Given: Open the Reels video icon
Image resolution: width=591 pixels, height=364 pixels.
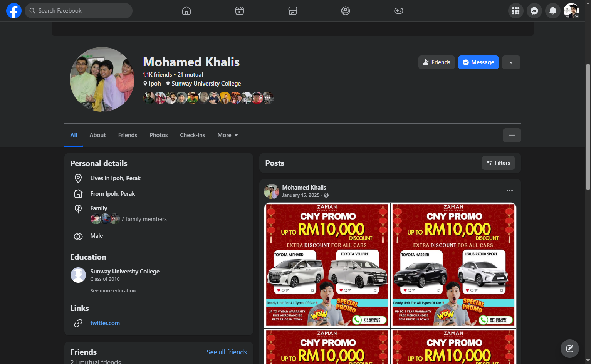Looking at the screenshot, I should (240, 11).
